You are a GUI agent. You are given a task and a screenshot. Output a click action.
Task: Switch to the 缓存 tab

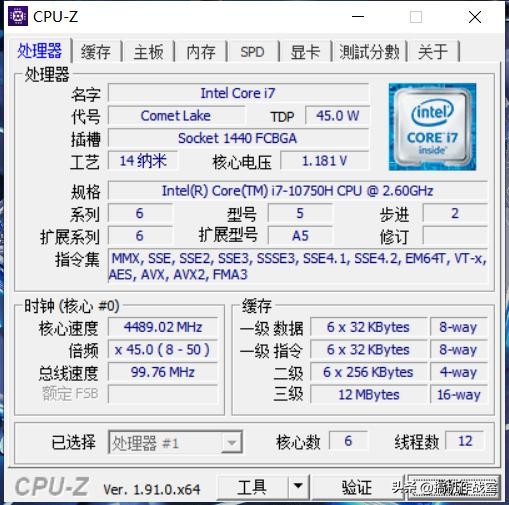coord(96,52)
